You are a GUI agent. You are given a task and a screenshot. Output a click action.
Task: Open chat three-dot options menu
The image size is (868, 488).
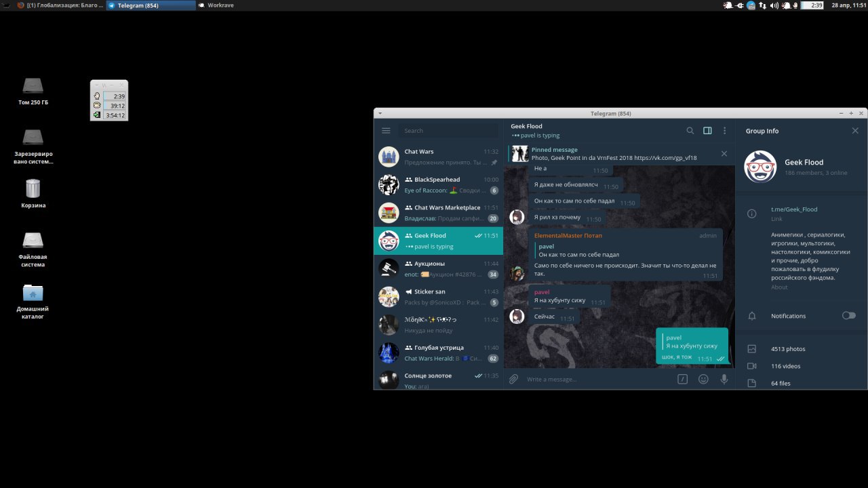coord(724,131)
